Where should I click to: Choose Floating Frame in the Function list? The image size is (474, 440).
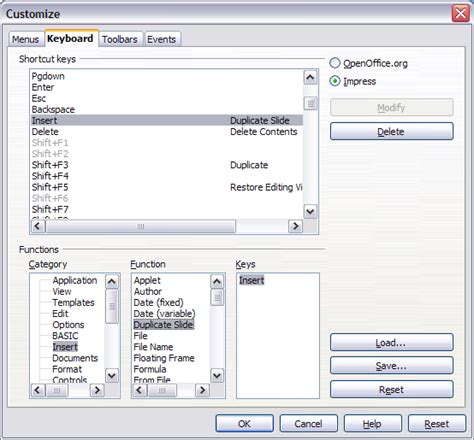point(164,358)
